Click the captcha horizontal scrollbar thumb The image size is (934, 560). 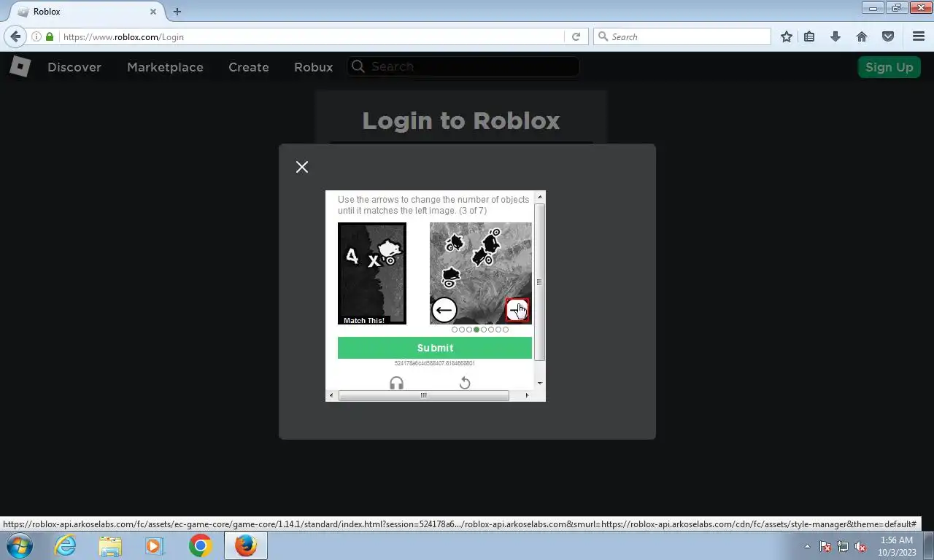423,395
